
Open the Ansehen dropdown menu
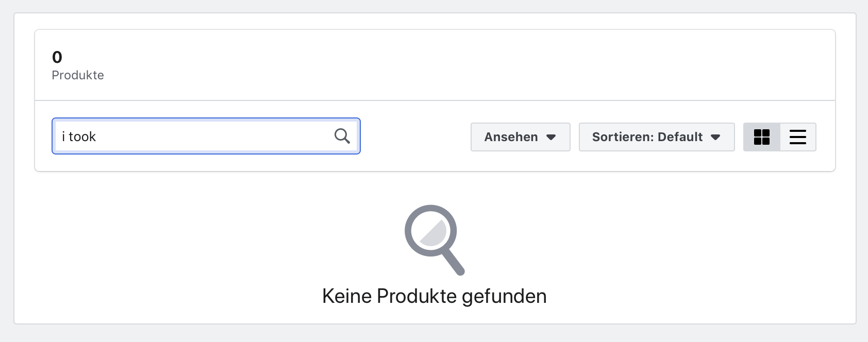pyautogui.click(x=520, y=137)
